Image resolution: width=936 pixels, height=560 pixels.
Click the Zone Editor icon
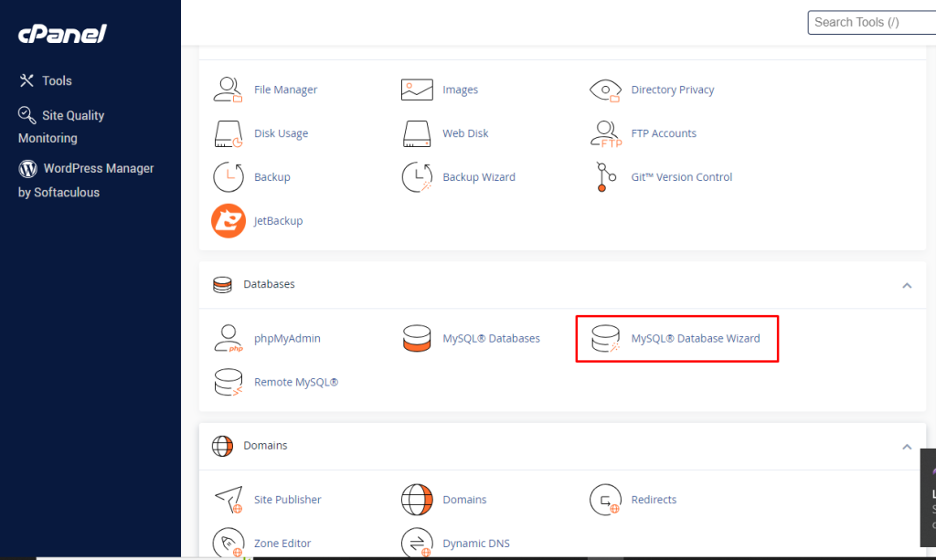click(x=228, y=543)
